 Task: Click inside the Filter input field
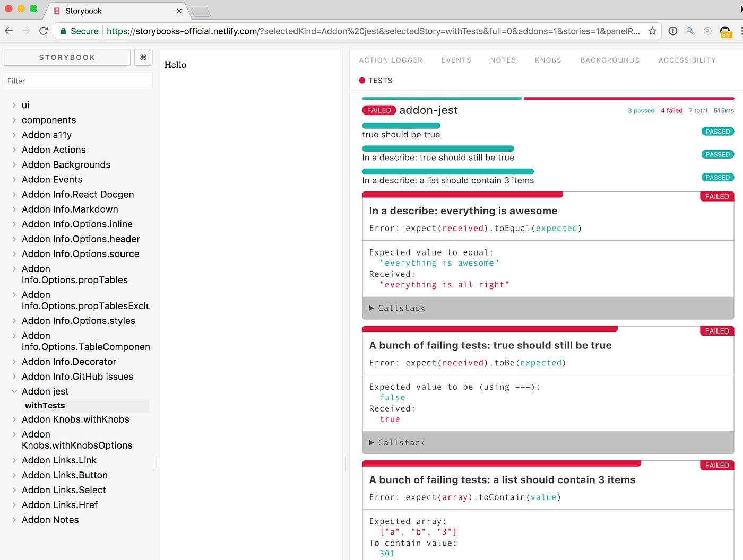77,81
